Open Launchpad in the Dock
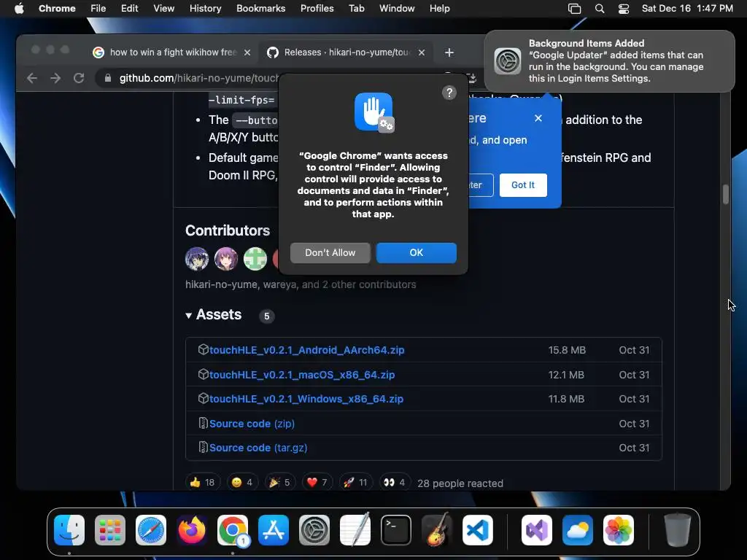The width and height of the screenshot is (747, 560). pyautogui.click(x=110, y=530)
